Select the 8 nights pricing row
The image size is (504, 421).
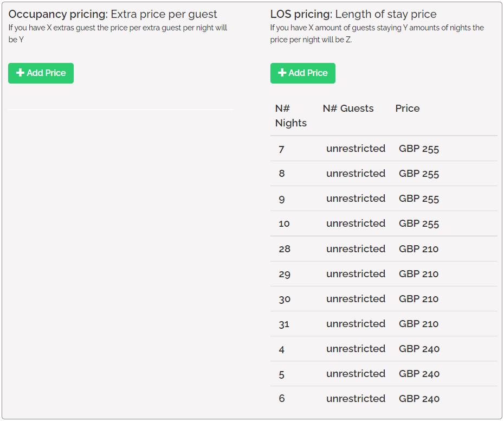pos(383,174)
